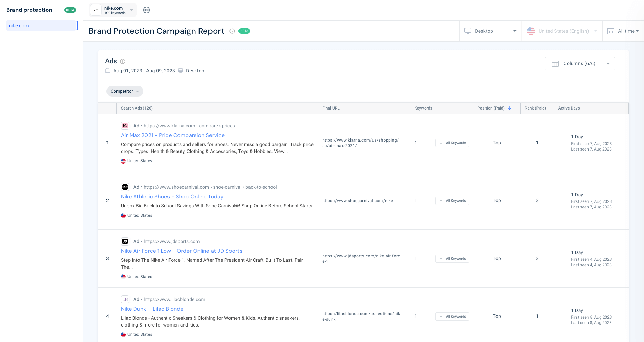This screenshot has width=644, height=342.
Task: Click the jdsports.com nike-air-force-1 final URL
Action: coord(361,259)
